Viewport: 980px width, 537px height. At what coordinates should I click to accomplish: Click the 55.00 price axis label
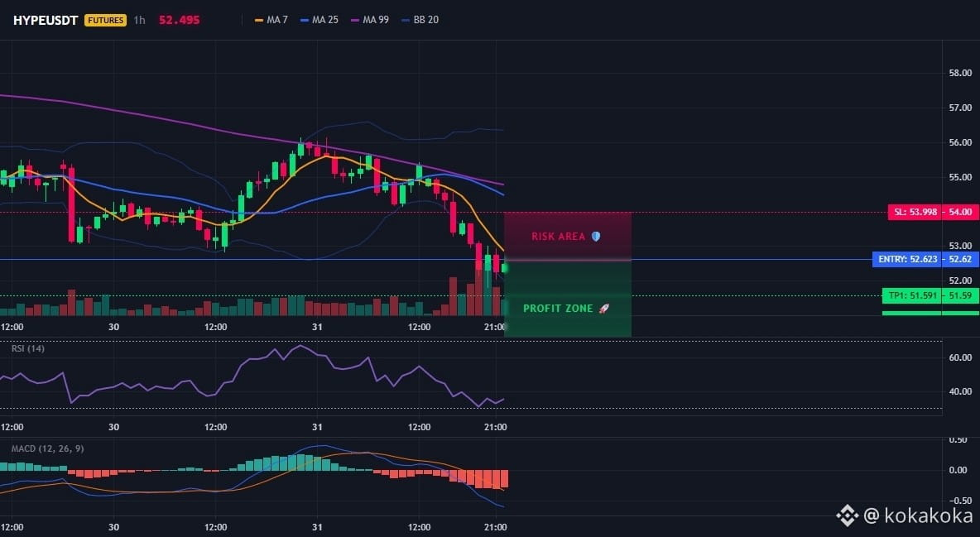[960, 177]
